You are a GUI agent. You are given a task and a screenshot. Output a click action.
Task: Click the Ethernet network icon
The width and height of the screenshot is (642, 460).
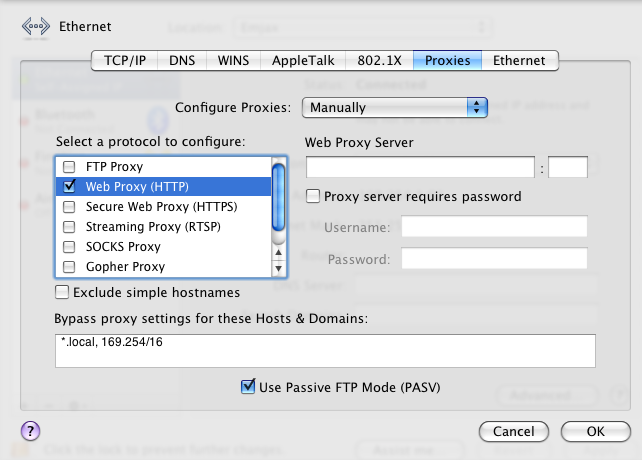pos(36,26)
